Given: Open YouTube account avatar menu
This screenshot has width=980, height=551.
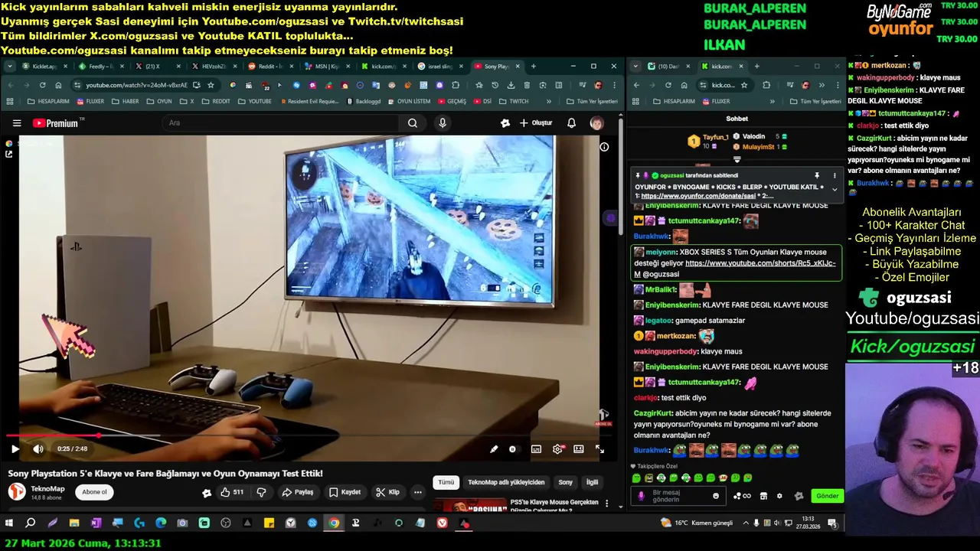Looking at the screenshot, I should (x=596, y=123).
